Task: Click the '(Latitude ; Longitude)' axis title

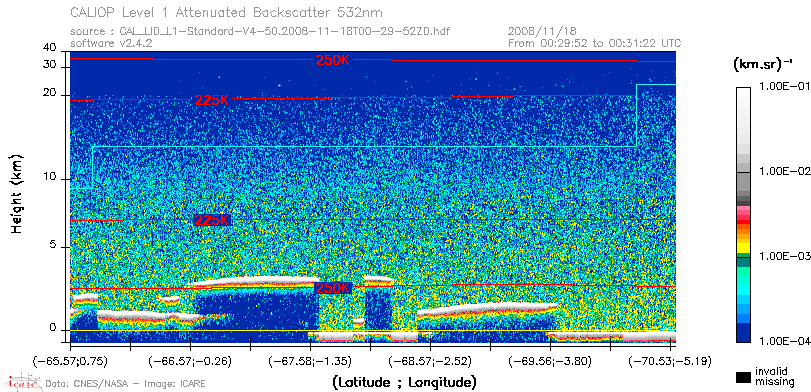Action: tap(404, 383)
